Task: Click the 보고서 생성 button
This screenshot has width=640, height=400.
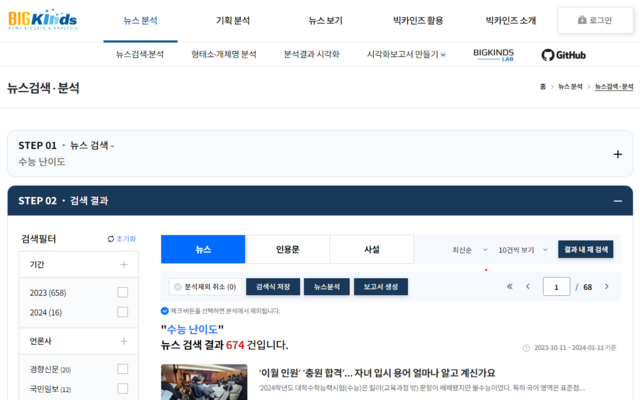Action: tap(380, 287)
